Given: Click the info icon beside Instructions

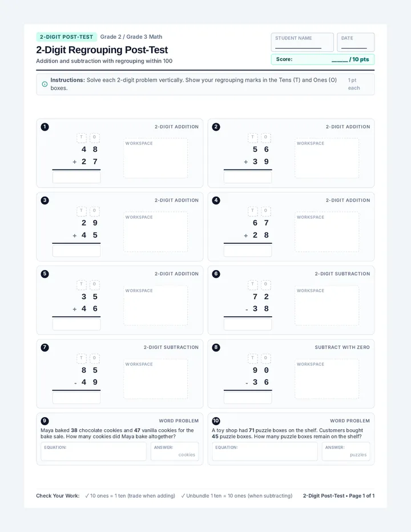Looking at the screenshot, I should tap(45, 84).
